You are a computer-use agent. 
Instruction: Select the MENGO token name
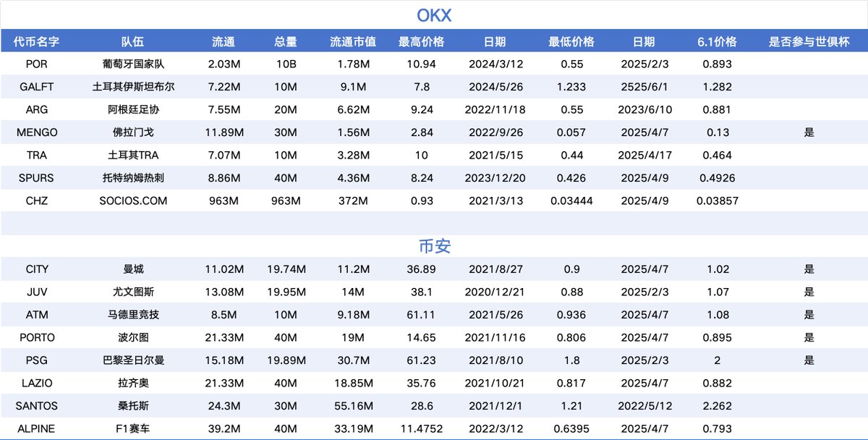tap(36, 132)
